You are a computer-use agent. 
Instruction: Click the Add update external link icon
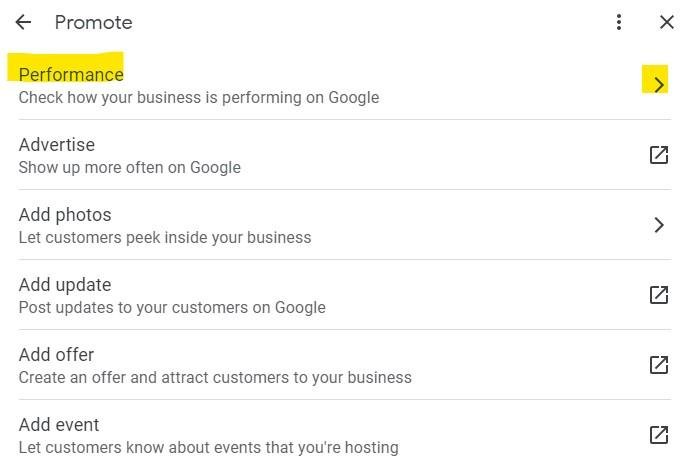[659, 295]
